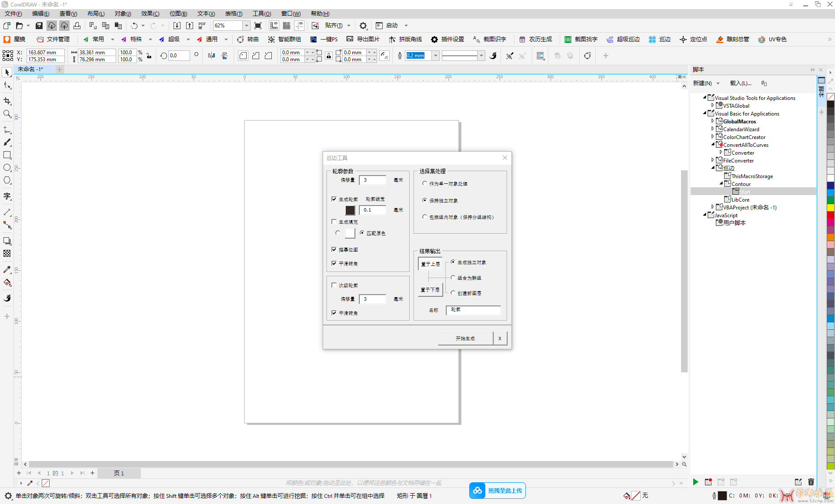Toggle the 生成轮廓 checkbox

click(334, 199)
